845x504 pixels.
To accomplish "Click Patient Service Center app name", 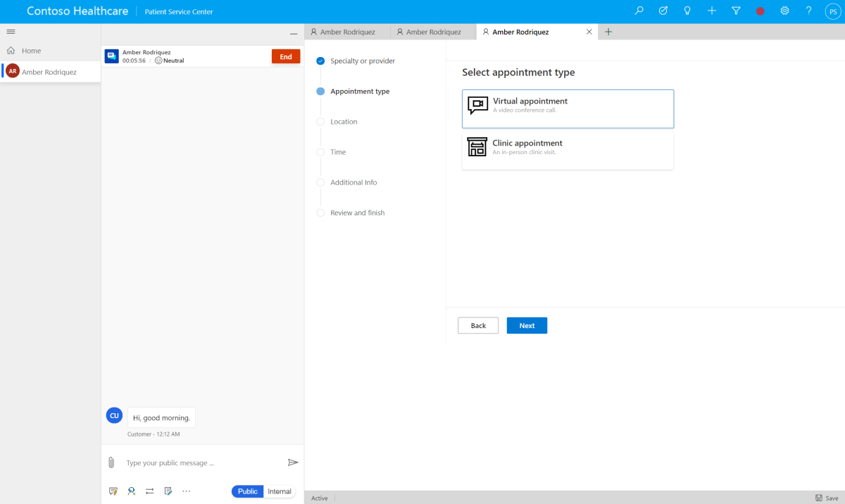I will click(x=179, y=12).
